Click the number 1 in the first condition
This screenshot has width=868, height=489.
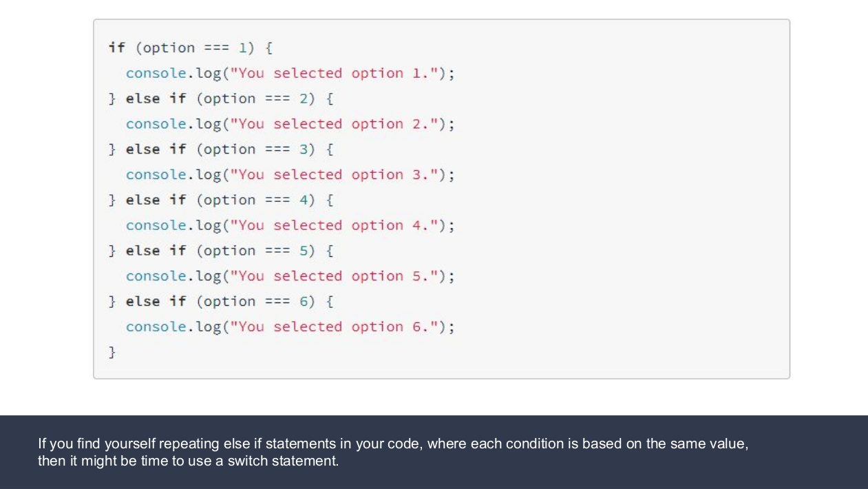pos(242,48)
